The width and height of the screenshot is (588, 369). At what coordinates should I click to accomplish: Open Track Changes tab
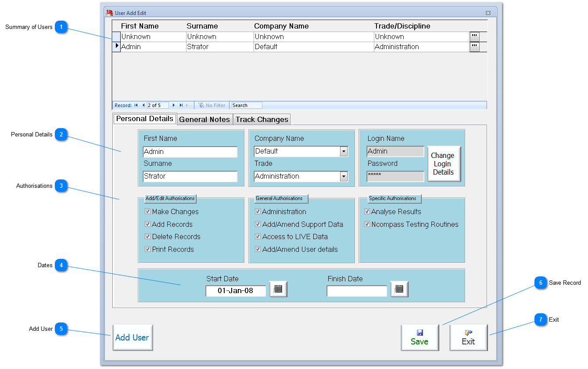262,119
